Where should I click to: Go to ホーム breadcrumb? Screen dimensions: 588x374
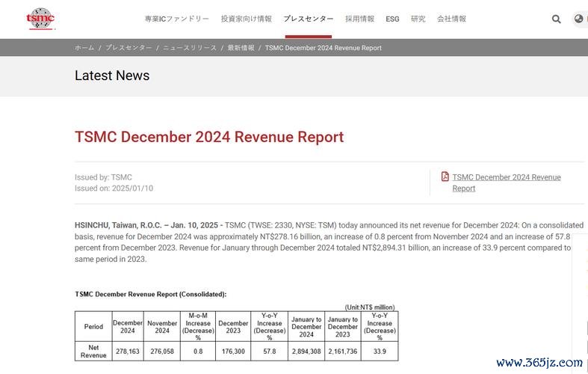(x=84, y=48)
